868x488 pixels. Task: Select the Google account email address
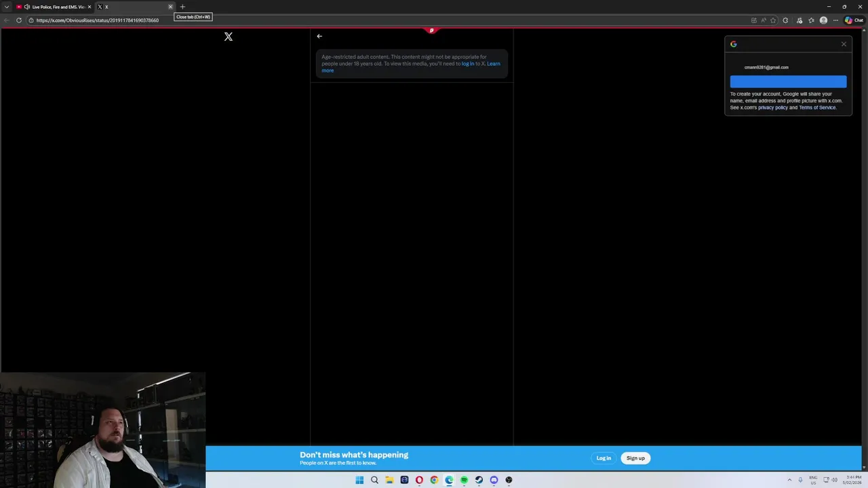pyautogui.click(x=766, y=67)
